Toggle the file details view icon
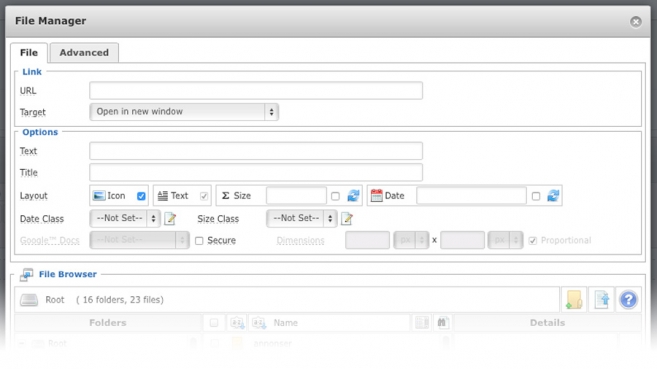The image size is (657, 369). point(422,323)
